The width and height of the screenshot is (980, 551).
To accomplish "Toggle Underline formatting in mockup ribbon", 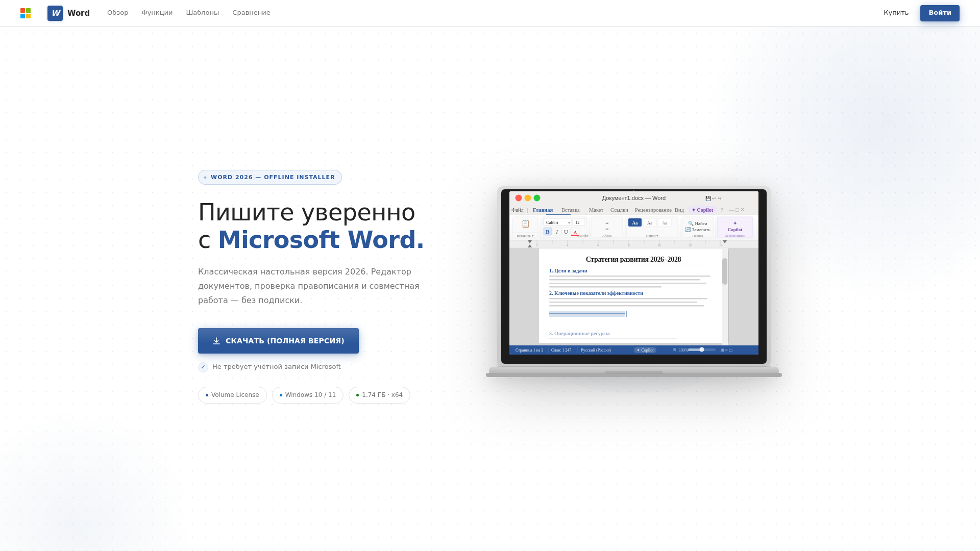I will click(566, 232).
